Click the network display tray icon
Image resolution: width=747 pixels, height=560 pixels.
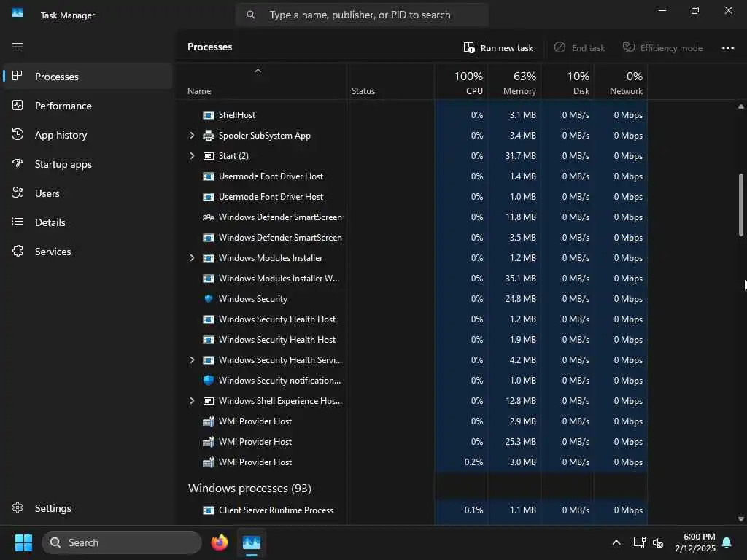click(x=639, y=542)
